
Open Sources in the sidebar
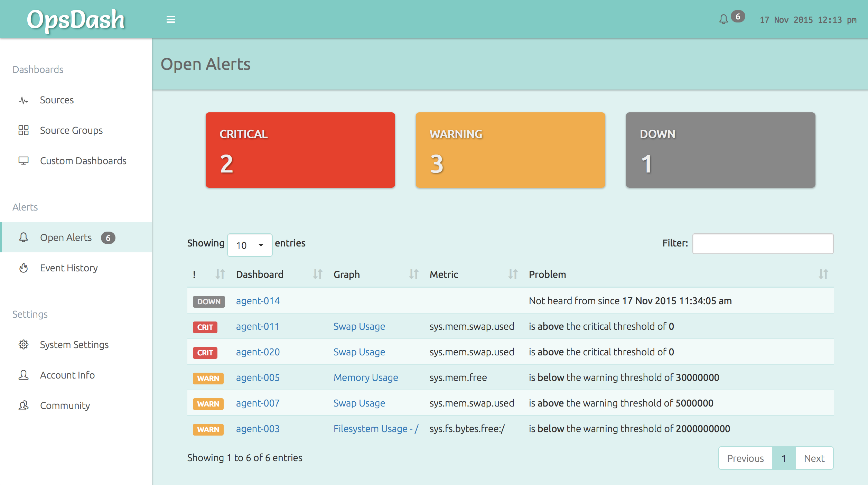click(76, 100)
